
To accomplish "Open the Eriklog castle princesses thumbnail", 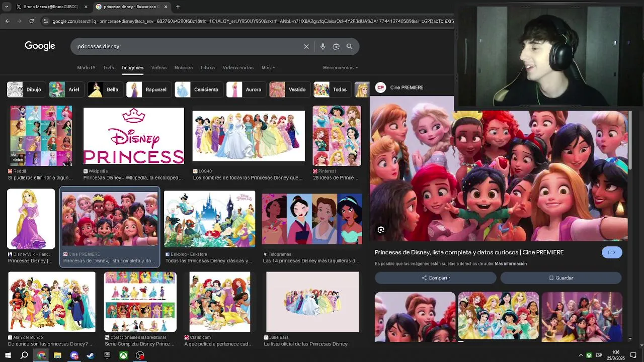I will [209, 219].
